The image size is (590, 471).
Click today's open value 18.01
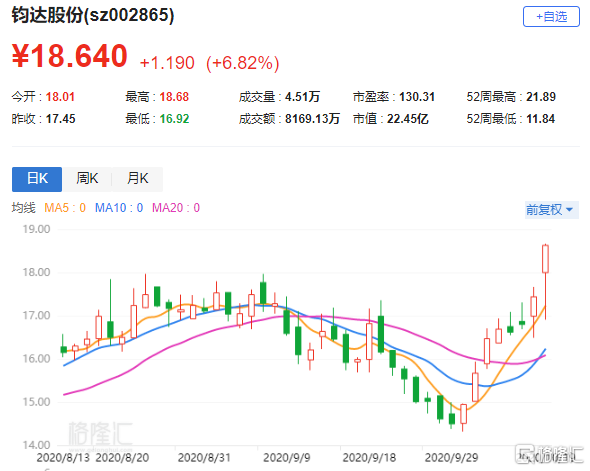[60, 97]
